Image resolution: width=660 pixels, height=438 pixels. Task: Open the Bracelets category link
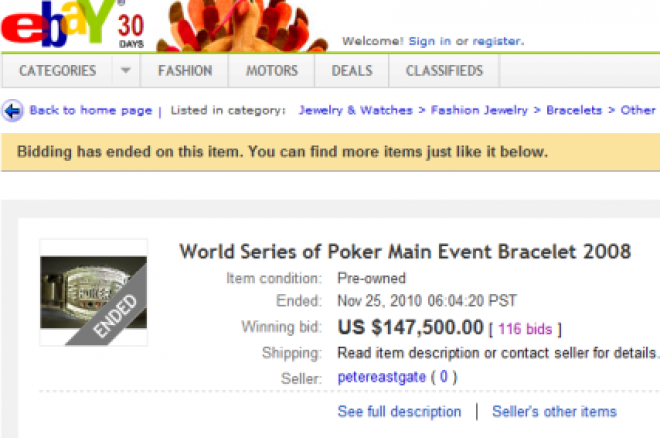point(574,110)
